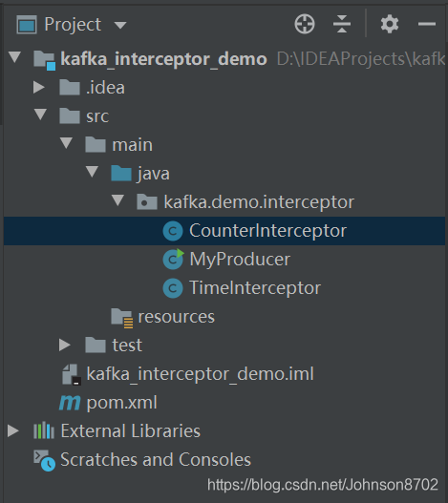Select the kafka.demo.interceptor package label
Screen dimensions: 448x503
click(259, 202)
